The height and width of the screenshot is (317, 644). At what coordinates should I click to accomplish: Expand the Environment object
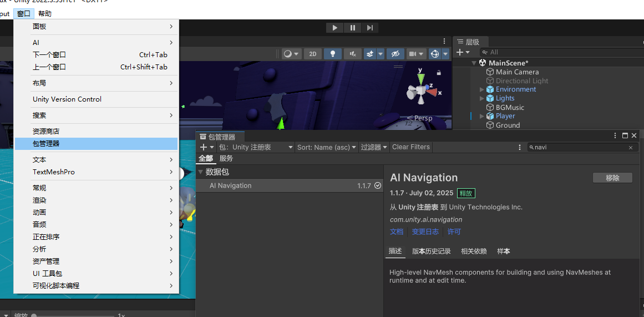(x=482, y=89)
